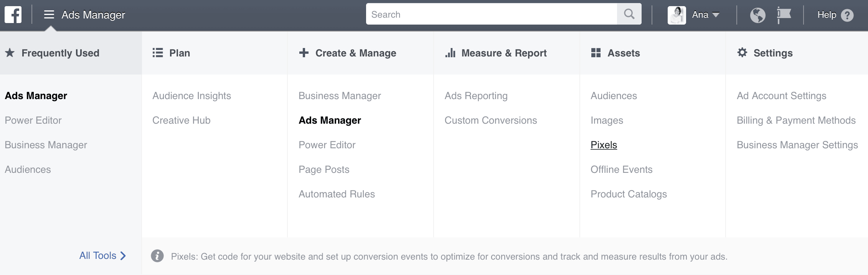Toggle the hamburger menu icon
The image size is (868, 275).
[x=49, y=15]
